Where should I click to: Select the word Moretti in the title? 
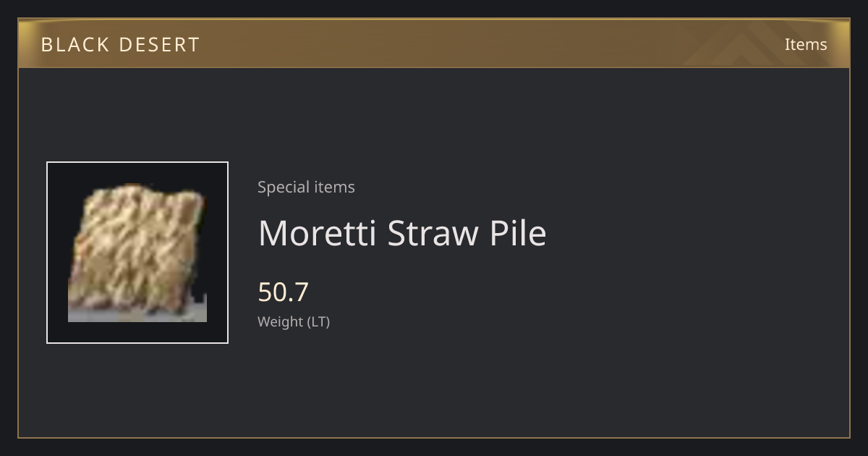coord(318,233)
